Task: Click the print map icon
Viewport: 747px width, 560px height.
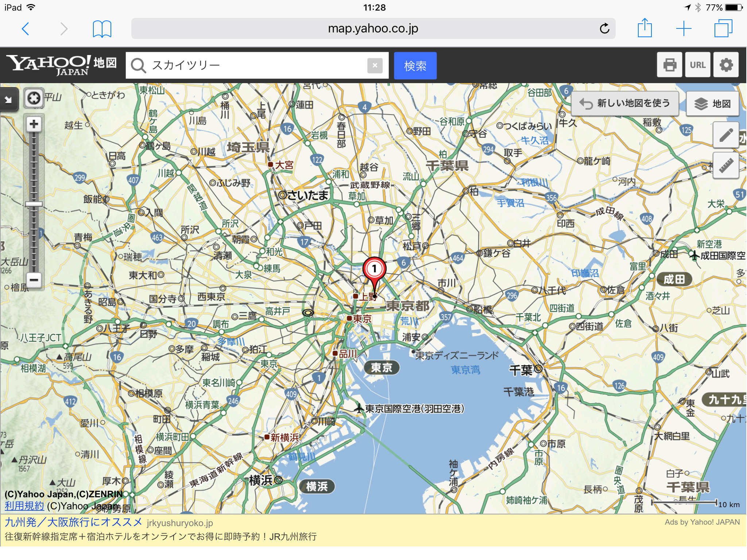Action: (x=669, y=65)
